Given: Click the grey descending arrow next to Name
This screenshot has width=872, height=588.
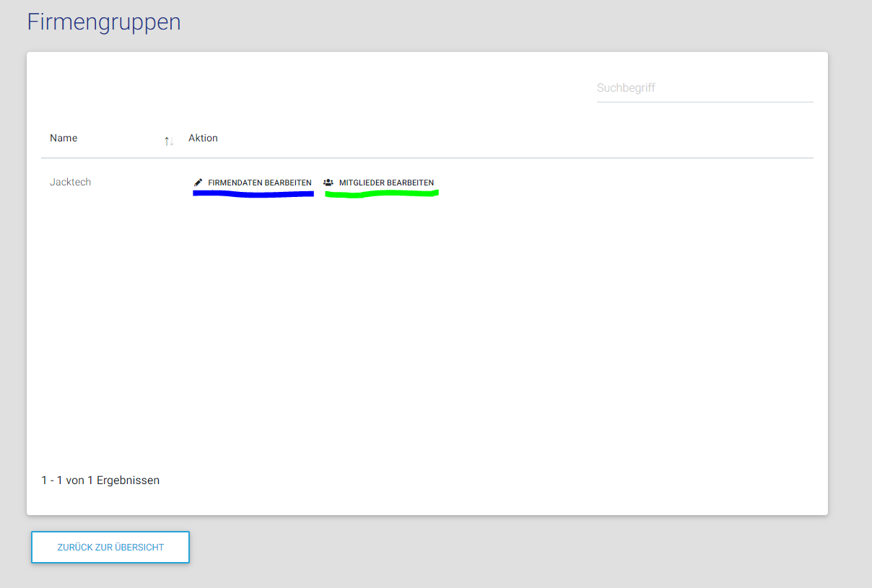Looking at the screenshot, I should click(171, 141).
